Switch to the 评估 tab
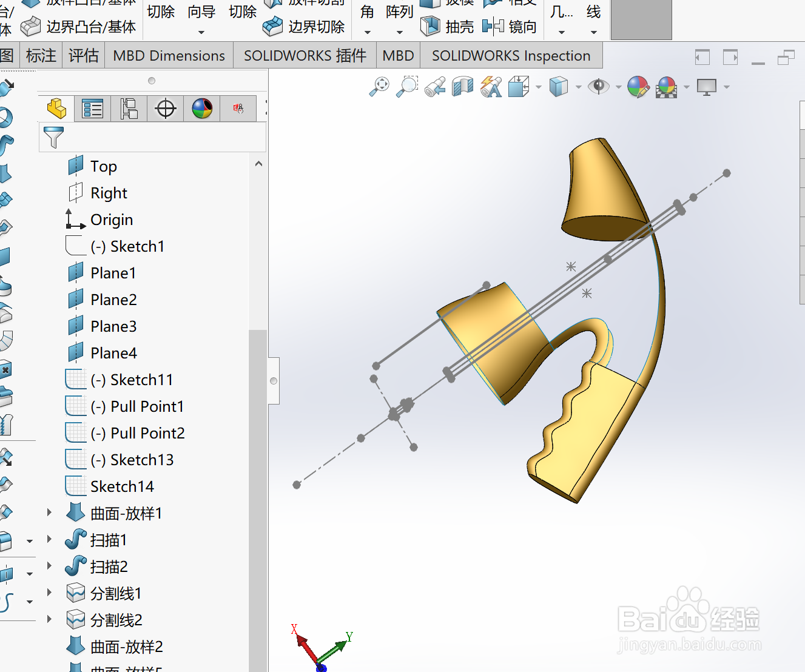 (x=83, y=56)
